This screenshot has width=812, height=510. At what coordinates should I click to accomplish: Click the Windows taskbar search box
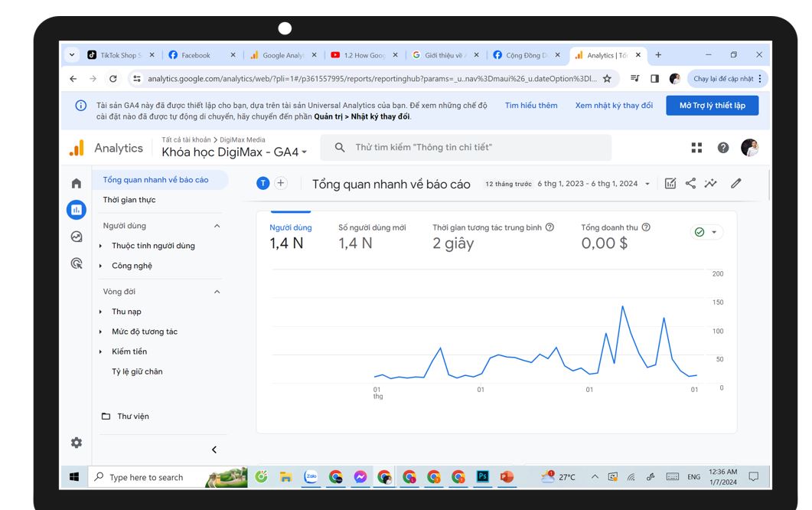pyautogui.click(x=166, y=477)
